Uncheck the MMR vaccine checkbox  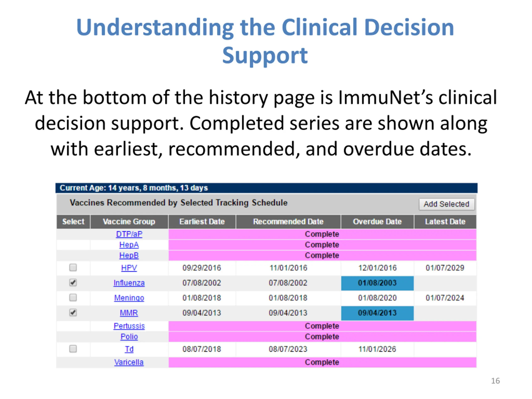[x=73, y=312]
